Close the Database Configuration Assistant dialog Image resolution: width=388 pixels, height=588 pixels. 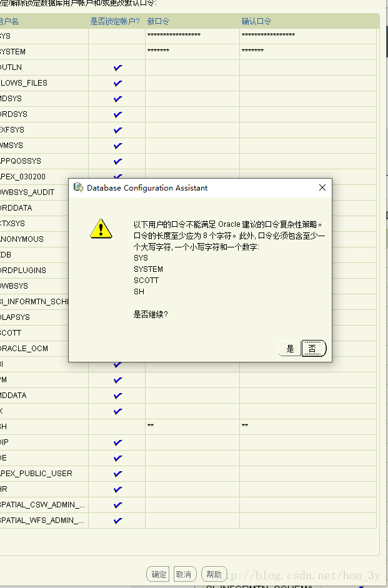pos(322,187)
